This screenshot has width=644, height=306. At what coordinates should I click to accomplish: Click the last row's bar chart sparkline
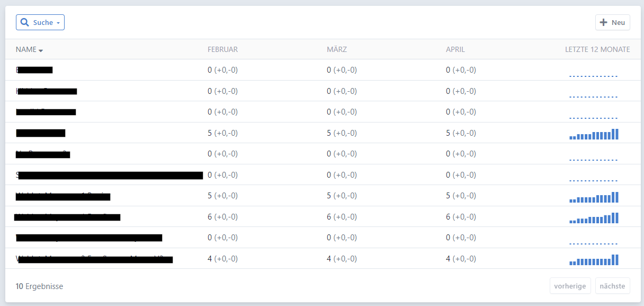(x=594, y=260)
